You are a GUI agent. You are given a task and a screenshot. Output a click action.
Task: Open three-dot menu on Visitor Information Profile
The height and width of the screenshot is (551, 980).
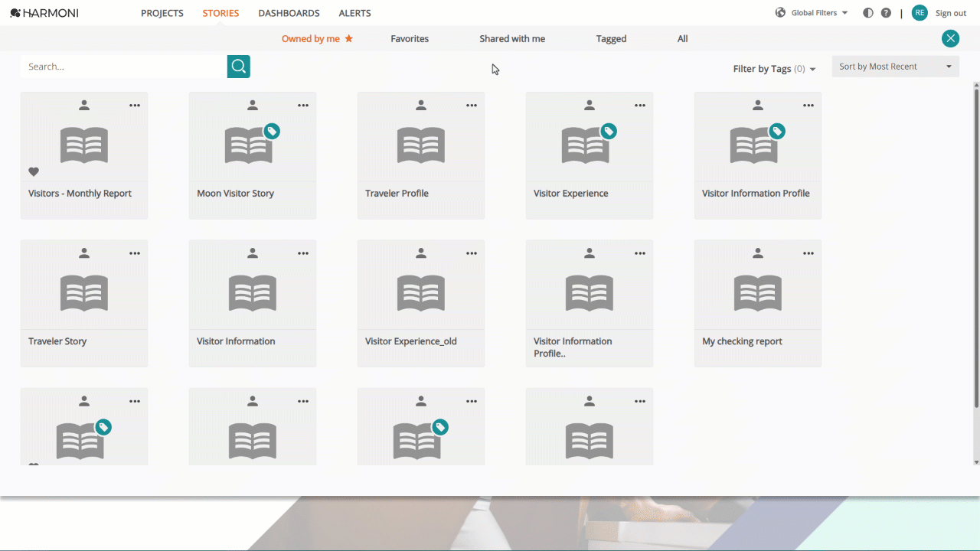808,106
